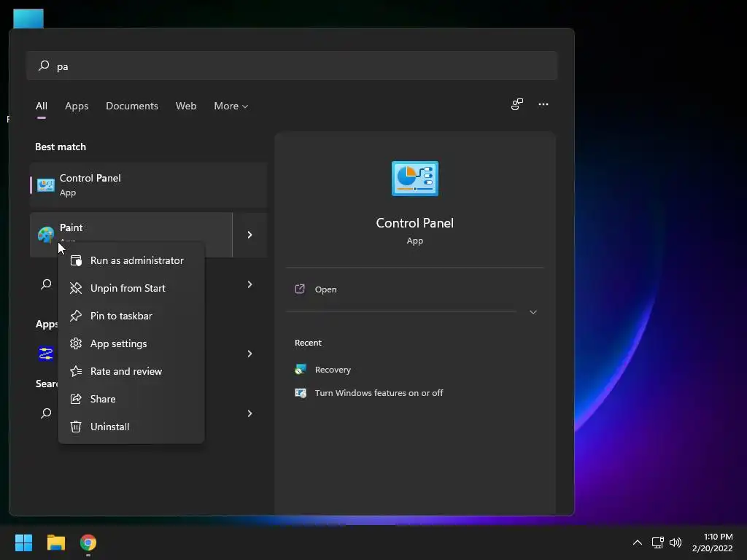This screenshot has width=747, height=560.
Task: Click the search box containing 'pa'
Action: pos(292,66)
